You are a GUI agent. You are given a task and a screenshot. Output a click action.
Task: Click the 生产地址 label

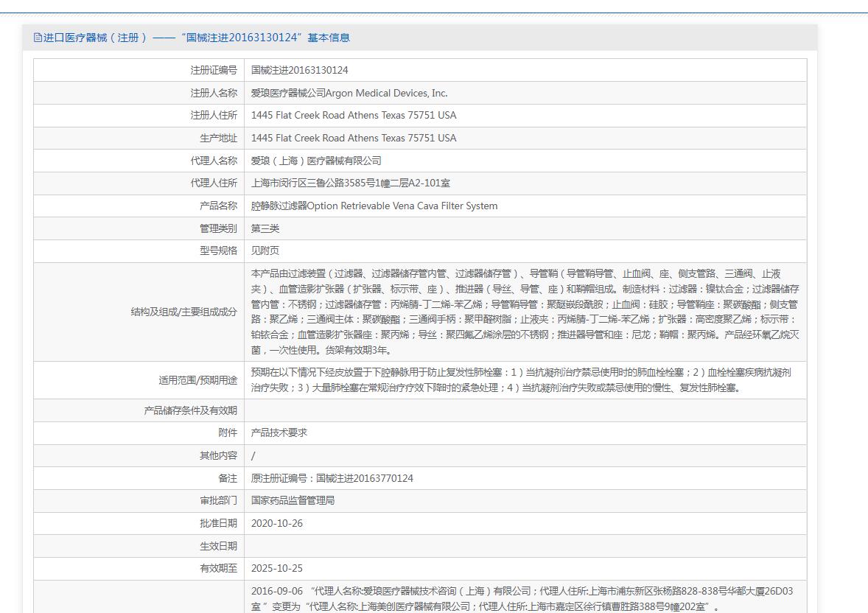(218, 138)
